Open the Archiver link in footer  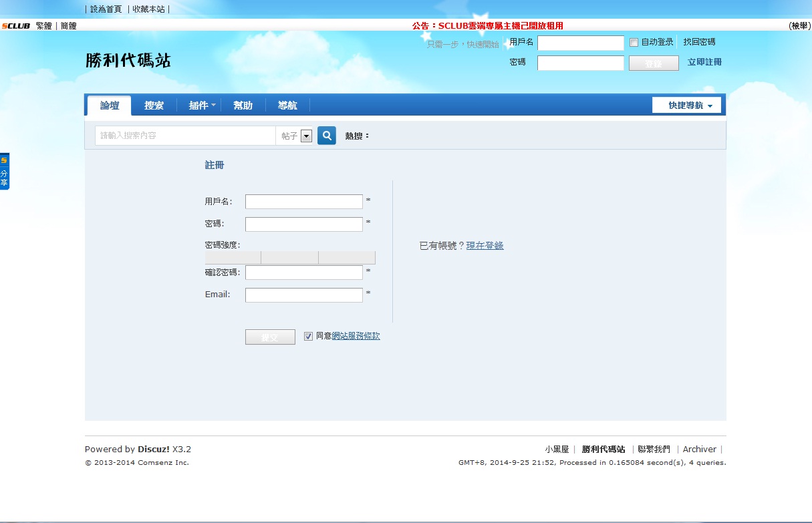[x=699, y=450]
